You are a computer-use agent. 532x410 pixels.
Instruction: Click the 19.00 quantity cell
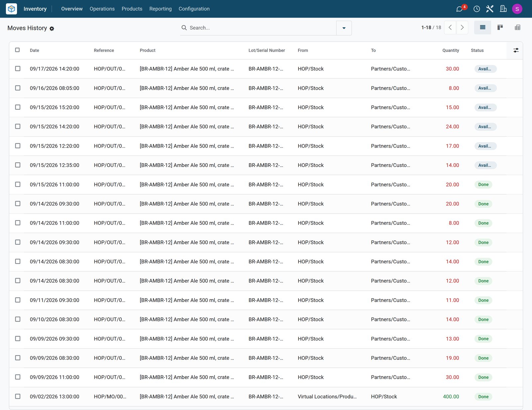click(452, 358)
